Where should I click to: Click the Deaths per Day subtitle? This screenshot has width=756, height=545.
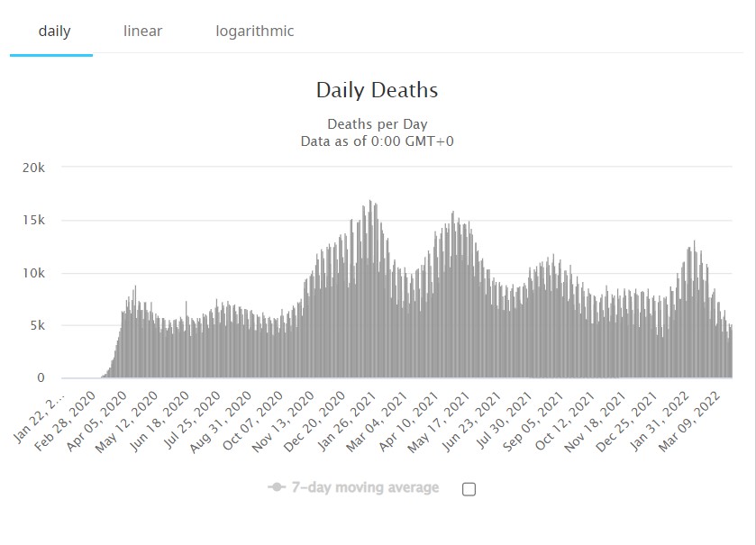coord(377,123)
